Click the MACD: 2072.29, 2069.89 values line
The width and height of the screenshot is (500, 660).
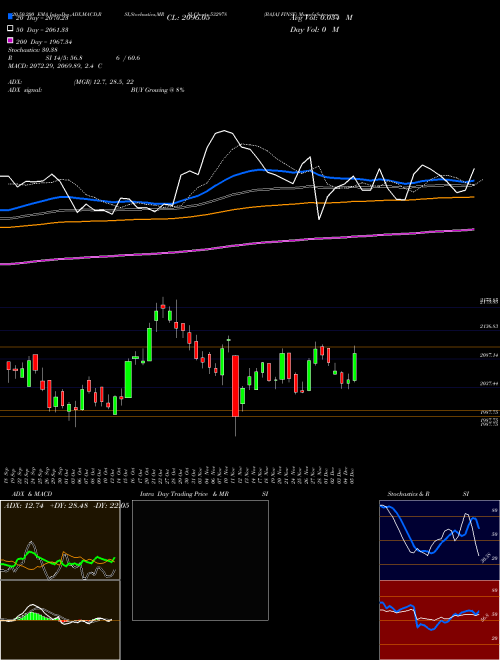55,66
